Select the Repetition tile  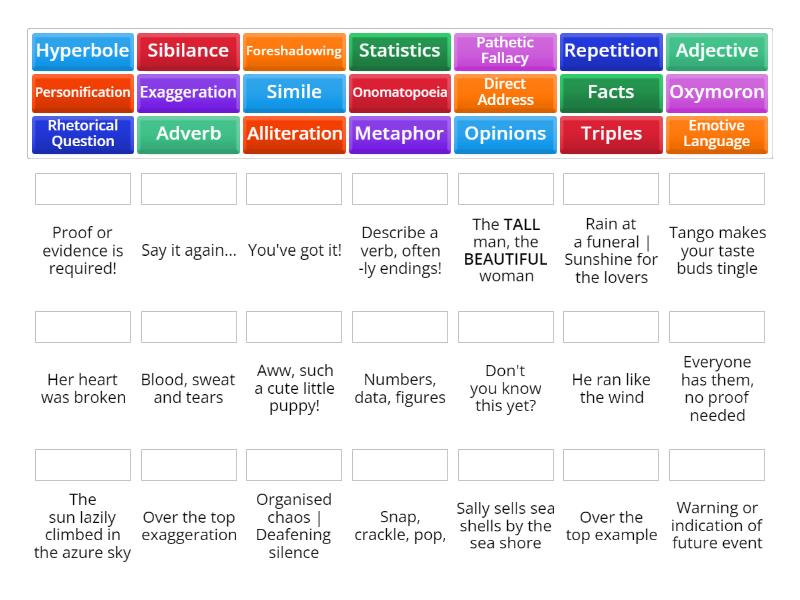tap(611, 51)
